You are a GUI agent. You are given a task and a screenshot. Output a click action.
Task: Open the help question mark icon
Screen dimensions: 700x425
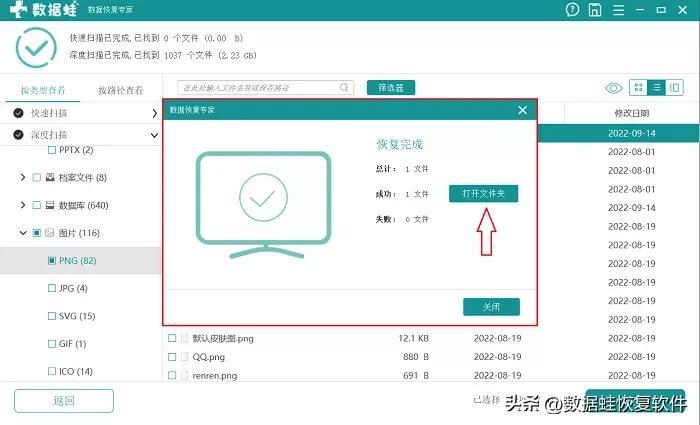[x=572, y=9]
